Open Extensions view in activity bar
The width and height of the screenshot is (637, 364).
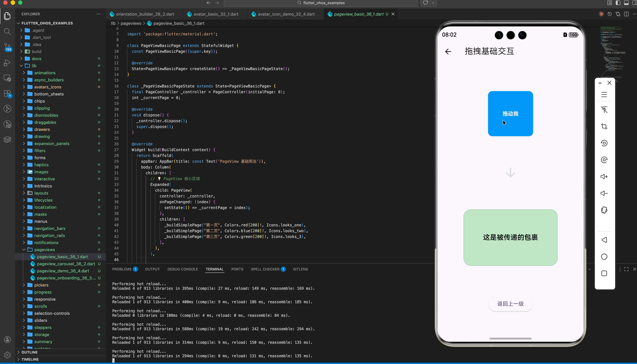(7, 94)
